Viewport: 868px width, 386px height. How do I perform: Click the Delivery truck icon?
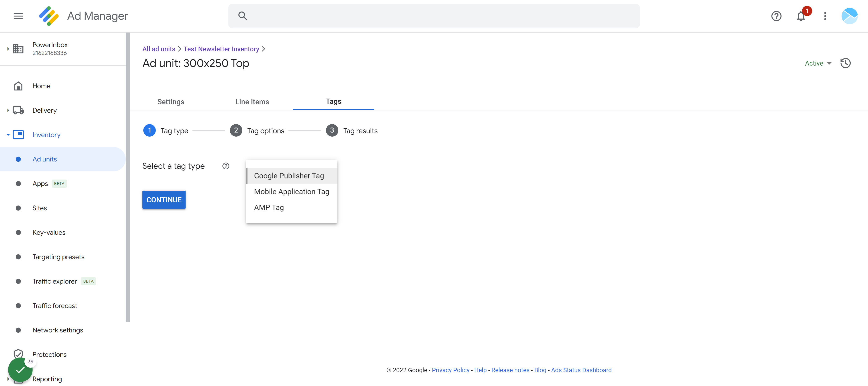point(18,110)
